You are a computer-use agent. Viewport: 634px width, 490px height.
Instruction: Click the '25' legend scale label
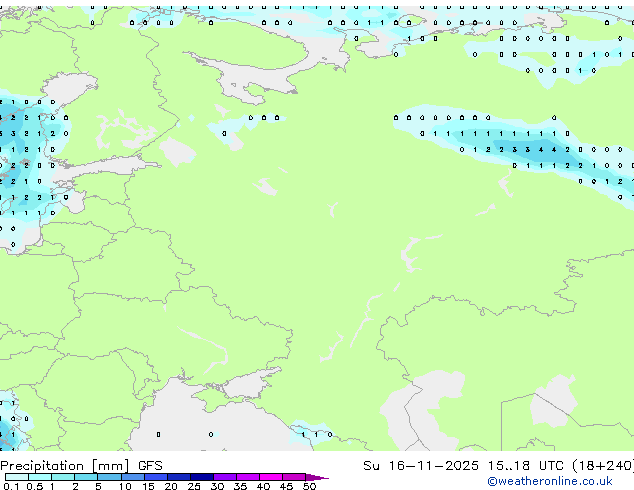coord(194,486)
